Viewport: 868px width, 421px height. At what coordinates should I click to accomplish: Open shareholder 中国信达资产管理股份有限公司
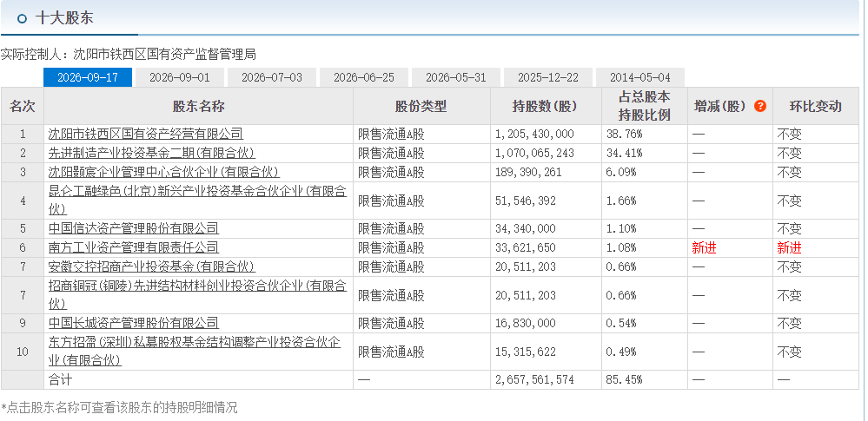[134, 228]
